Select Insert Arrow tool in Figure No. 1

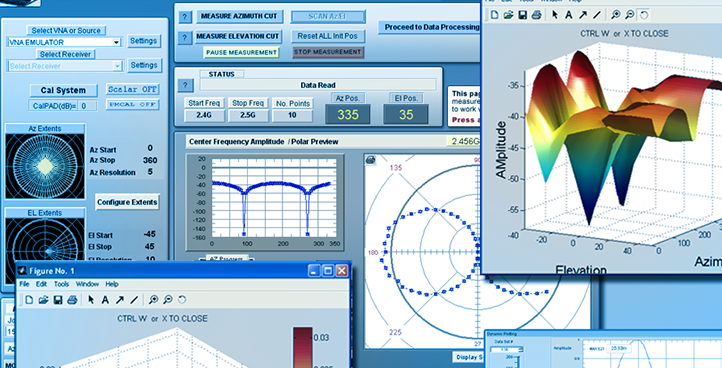pos(119,300)
